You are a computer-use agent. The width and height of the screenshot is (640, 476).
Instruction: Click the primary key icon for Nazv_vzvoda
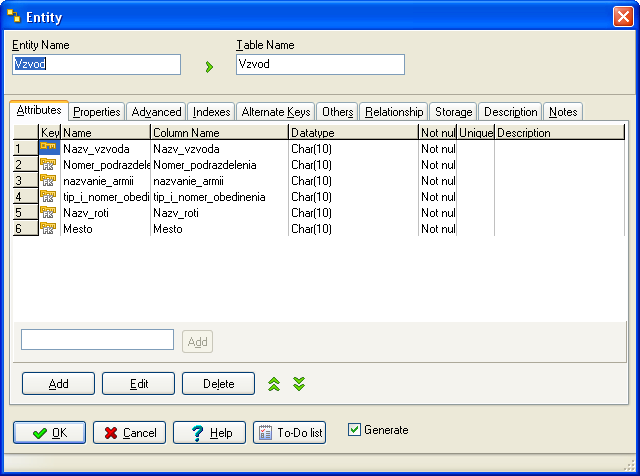(48, 147)
